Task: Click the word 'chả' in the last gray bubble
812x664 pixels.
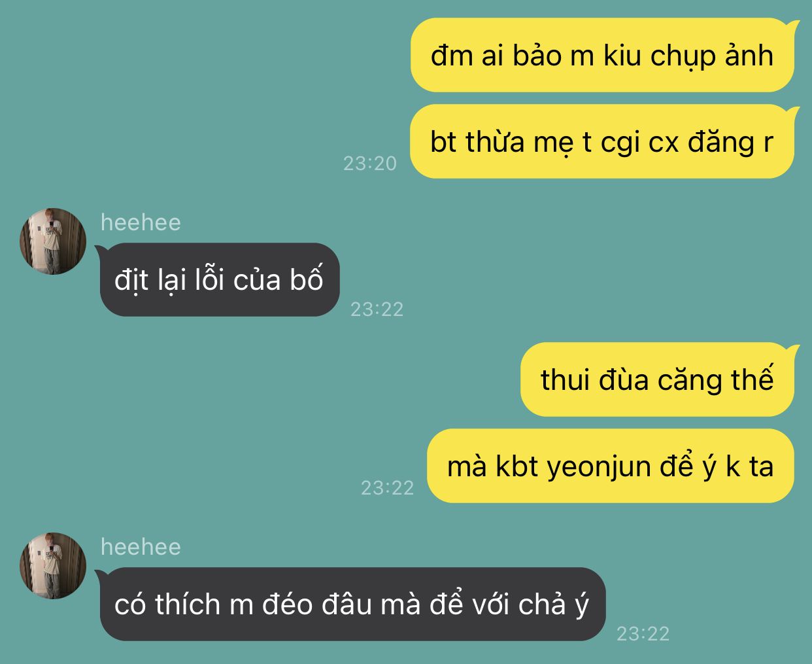Action: click(542, 605)
